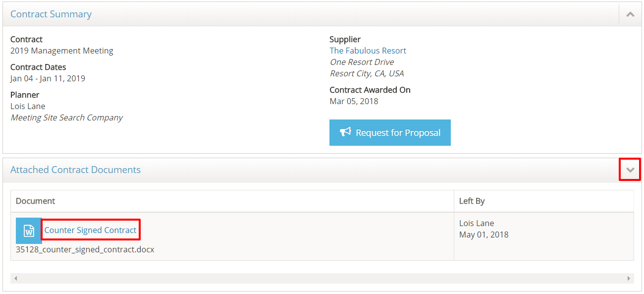Toggle the Attached Contract Documents chevron
This screenshot has width=644, height=294.
(630, 170)
